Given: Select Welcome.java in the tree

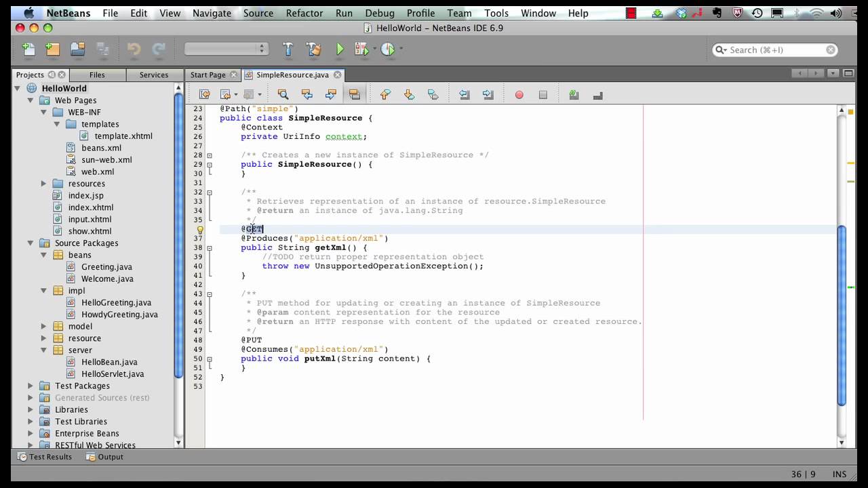Looking at the screenshot, I should pos(107,279).
